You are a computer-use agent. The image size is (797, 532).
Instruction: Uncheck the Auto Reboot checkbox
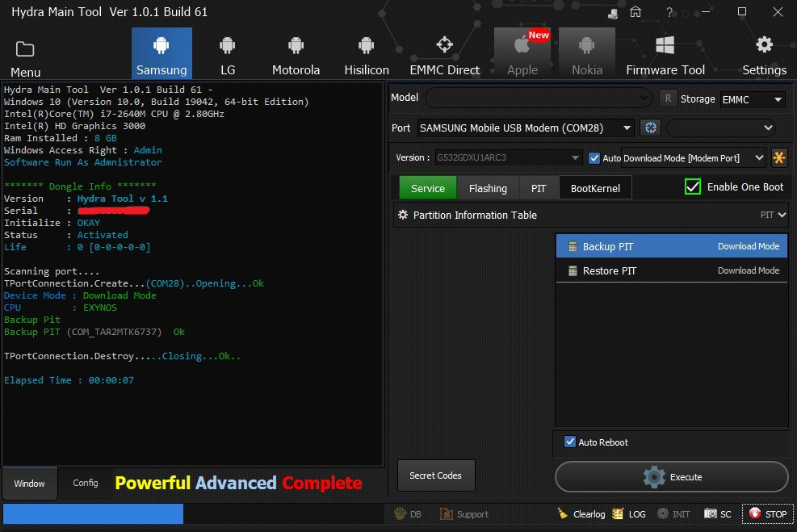(570, 442)
